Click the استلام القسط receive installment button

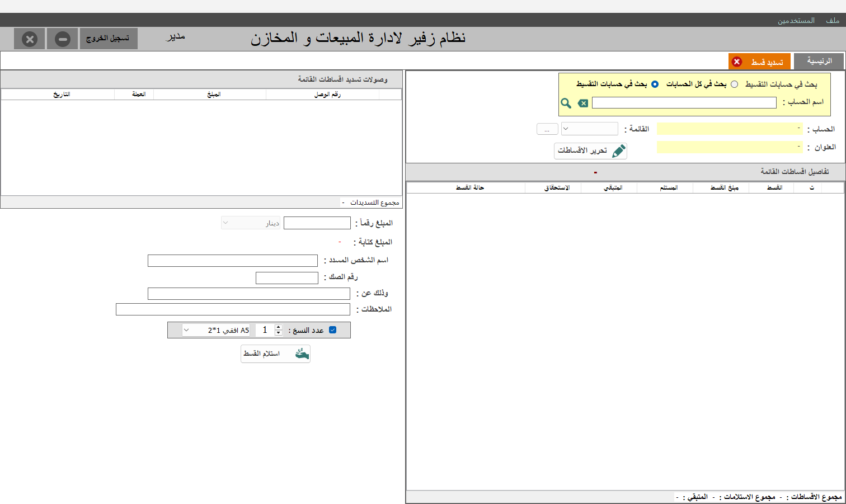(275, 354)
